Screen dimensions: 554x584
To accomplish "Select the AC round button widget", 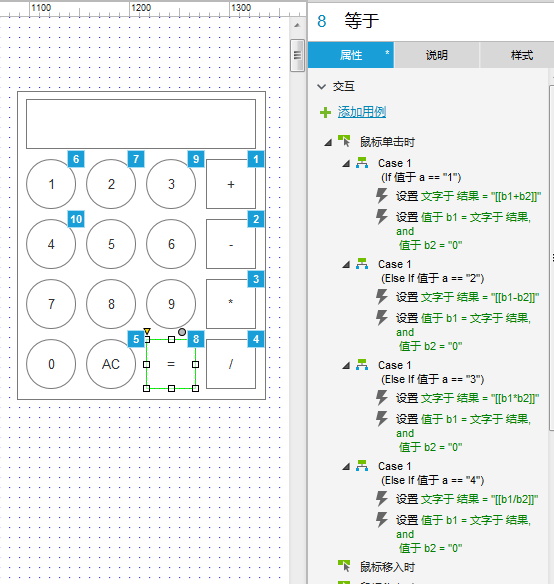I will [x=111, y=364].
